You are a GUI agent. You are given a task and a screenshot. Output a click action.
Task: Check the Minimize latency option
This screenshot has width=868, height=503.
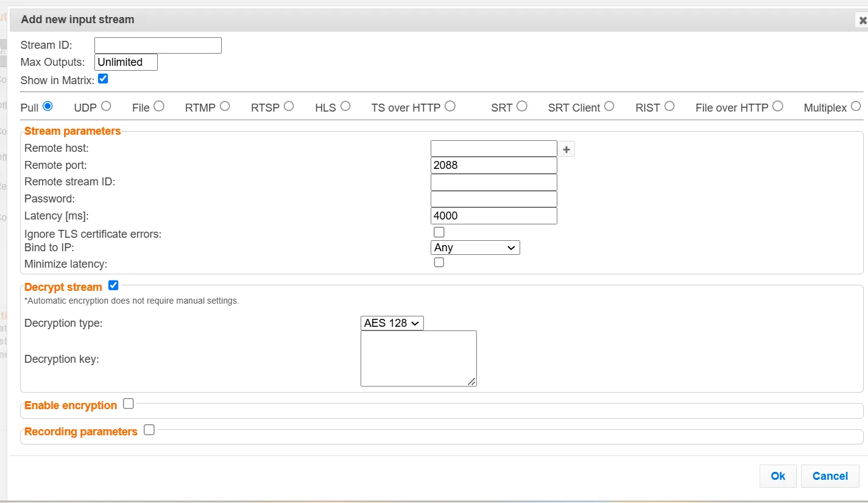pos(439,262)
